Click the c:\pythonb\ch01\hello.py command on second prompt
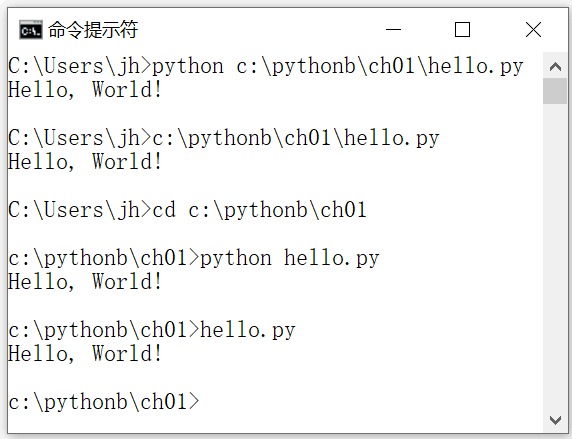 [296, 139]
